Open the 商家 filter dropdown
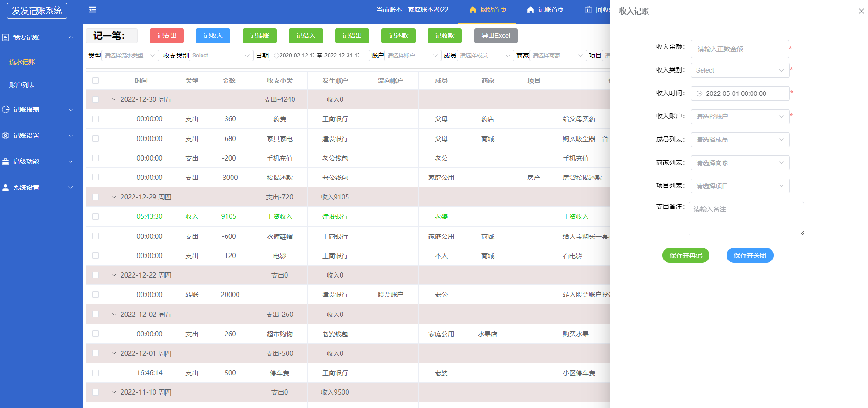868x408 pixels. pyautogui.click(x=558, y=56)
